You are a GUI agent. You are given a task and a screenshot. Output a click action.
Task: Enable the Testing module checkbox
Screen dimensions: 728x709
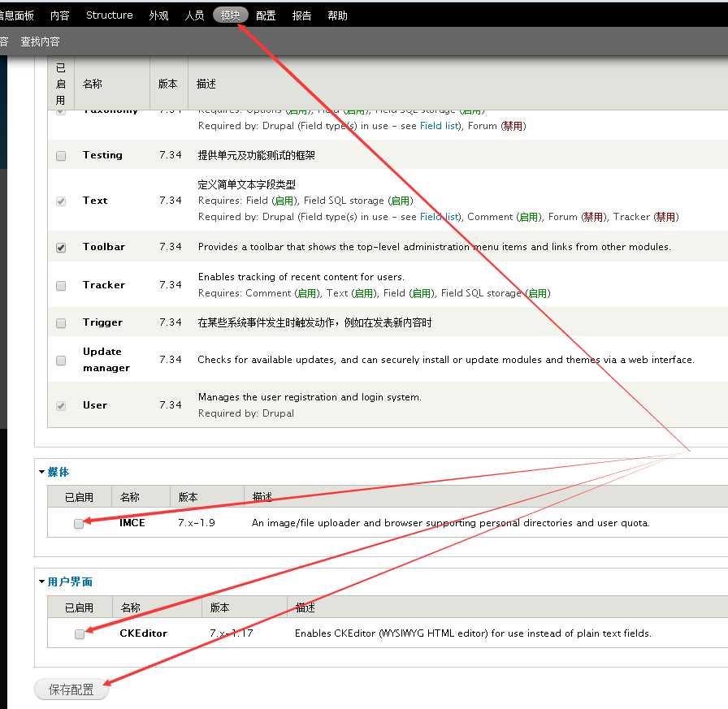point(61,155)
